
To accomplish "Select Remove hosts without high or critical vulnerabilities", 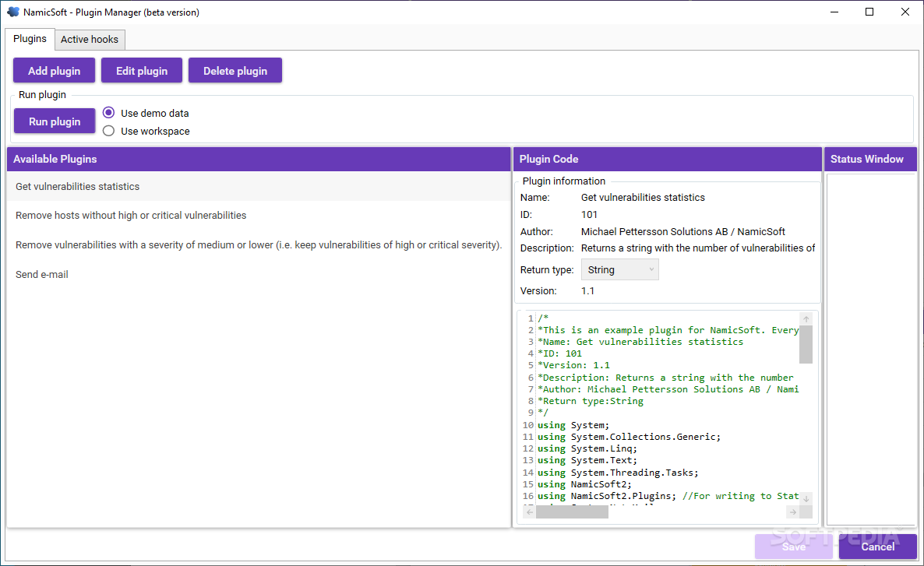I will 259,216.
